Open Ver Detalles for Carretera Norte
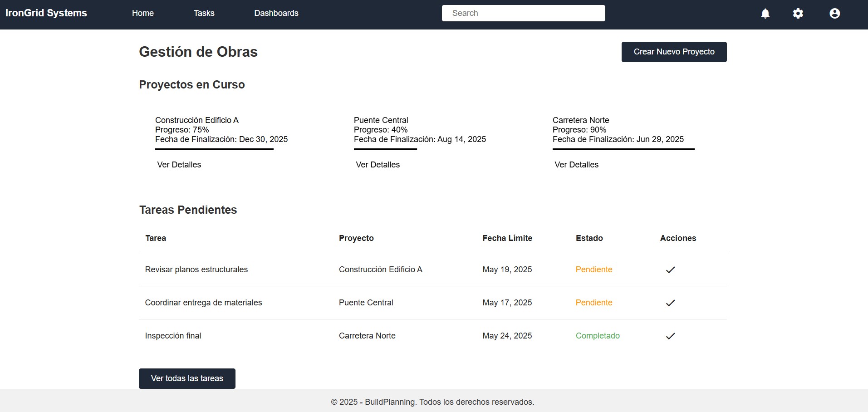868x412 pixels. click(577, 165)
